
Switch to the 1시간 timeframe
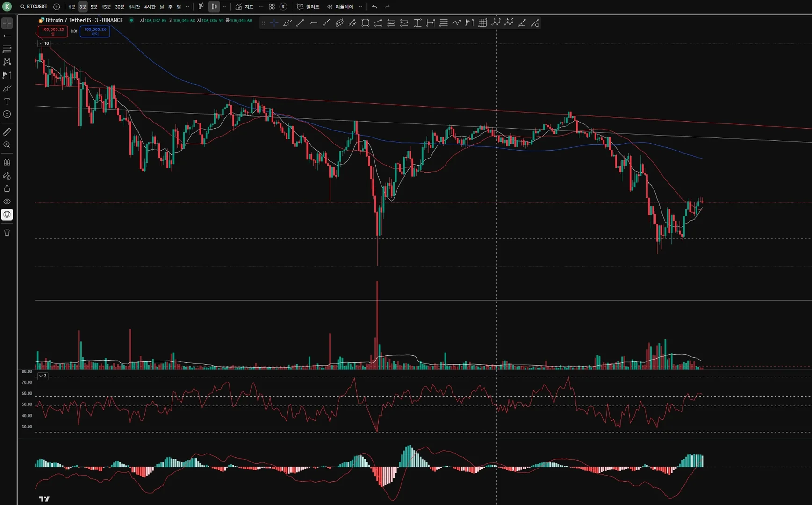pyautogui.click(x=134, y=7)
